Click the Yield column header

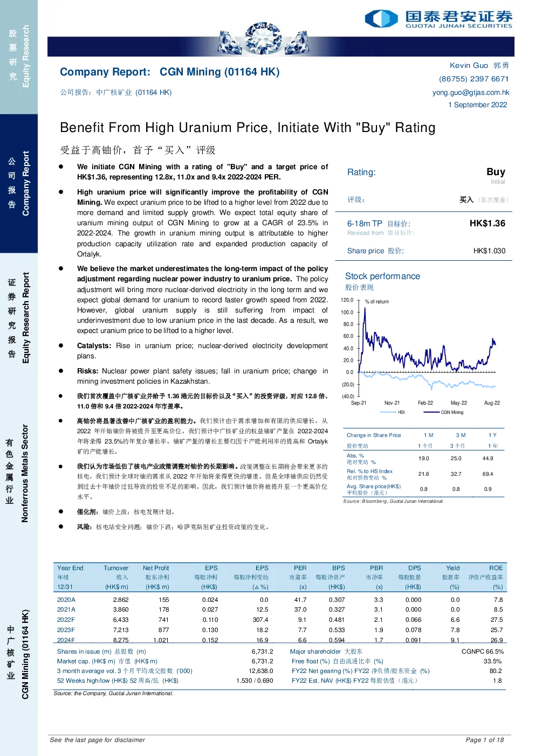[453, 568]
